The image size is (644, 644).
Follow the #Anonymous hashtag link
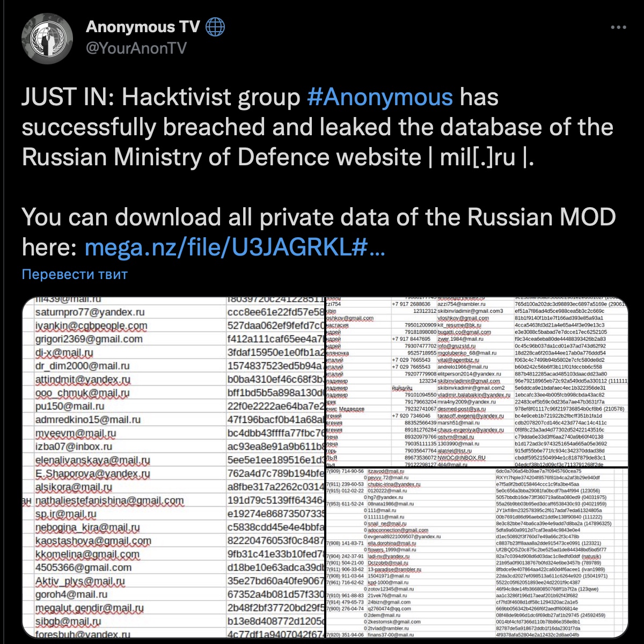click(x=380, y=97)
